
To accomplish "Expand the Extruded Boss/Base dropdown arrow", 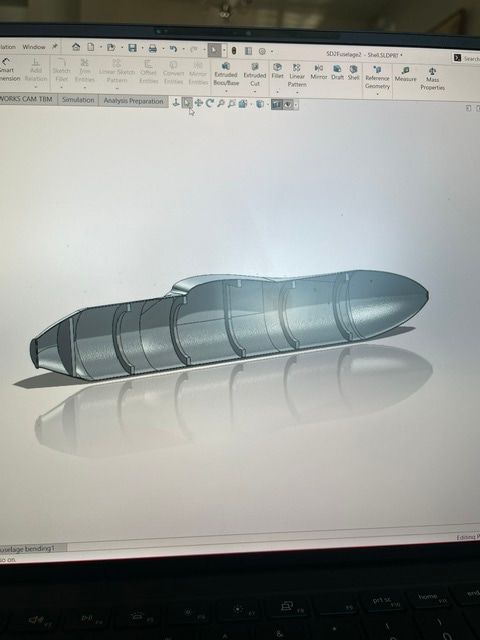I will point(226,91).
